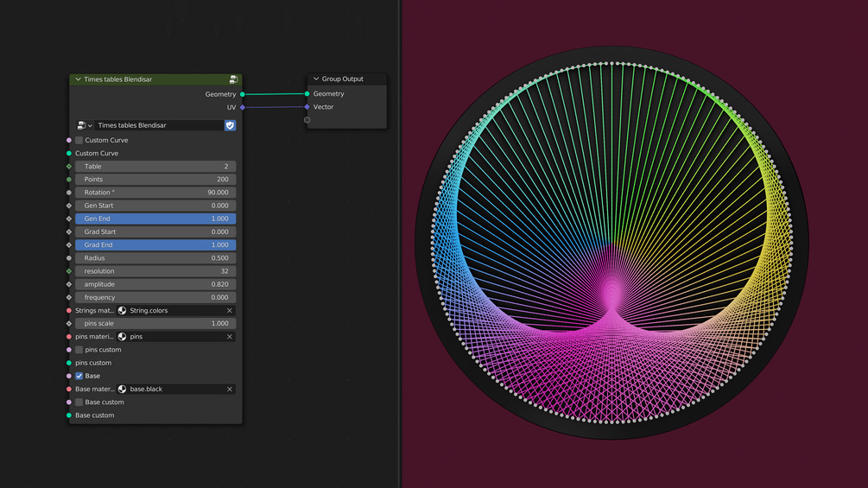868x488 pixels.
Task: Click the Grad Start input socket diamond
Action: 69,231
